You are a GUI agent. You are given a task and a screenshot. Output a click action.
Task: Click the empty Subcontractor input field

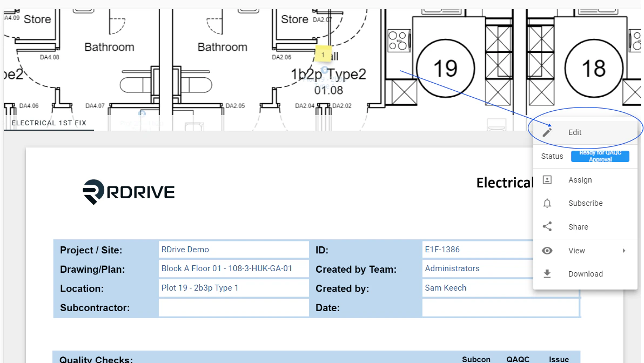click(233, 307)
